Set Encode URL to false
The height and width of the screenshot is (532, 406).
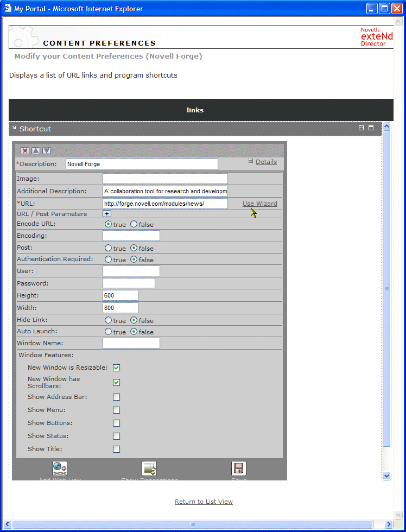coord(134,224)
